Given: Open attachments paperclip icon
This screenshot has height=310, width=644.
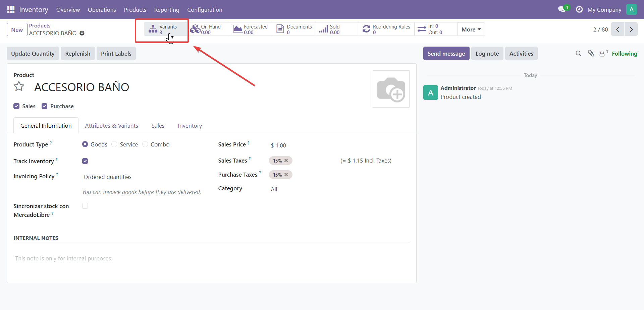Looking at the screenshot, I should pyautogui.click(x=591, y=53).
